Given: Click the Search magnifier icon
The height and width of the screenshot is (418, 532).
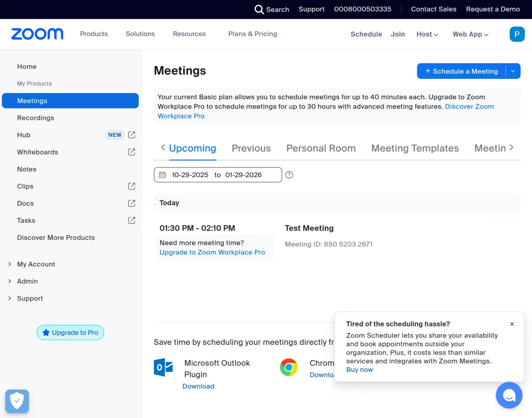Looking at the screenshot, I should click(259, 9).
